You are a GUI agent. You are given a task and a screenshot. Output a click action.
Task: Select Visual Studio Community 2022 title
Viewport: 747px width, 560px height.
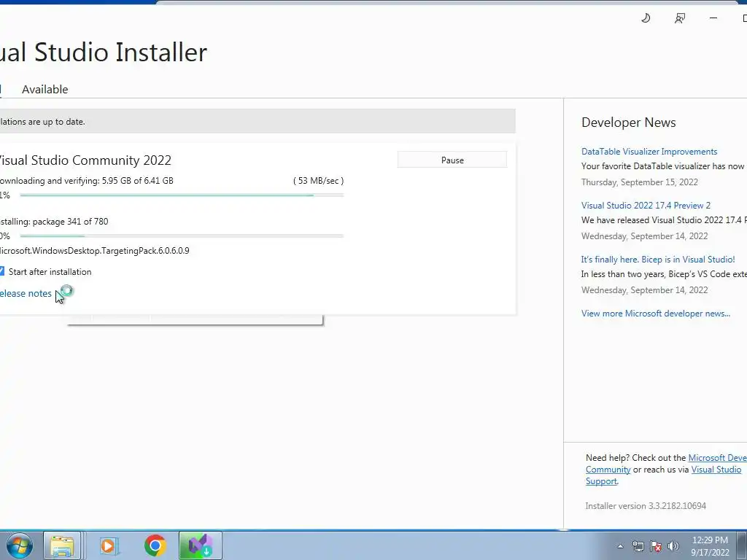(x=85, y=160)
